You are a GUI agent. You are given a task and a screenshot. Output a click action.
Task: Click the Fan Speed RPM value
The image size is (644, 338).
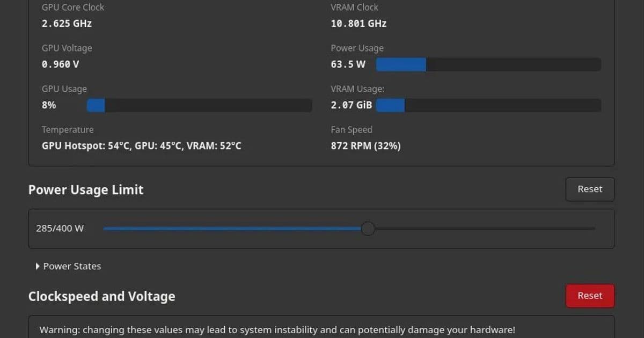tap(365, 145)
